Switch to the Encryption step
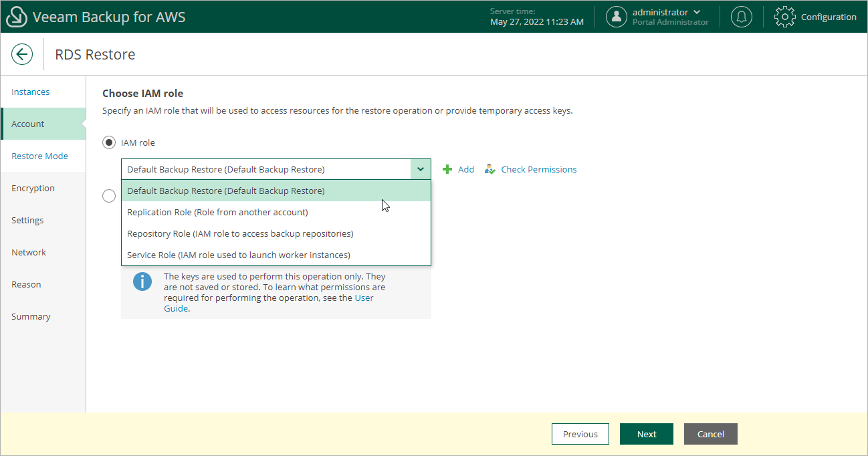868x456 pixels. click(x=33, y=188)
